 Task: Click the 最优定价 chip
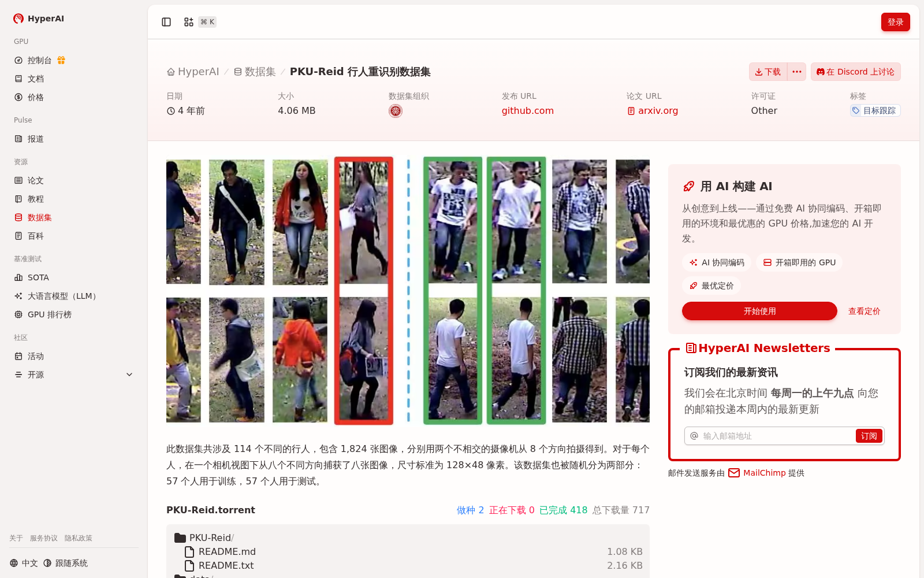(x=711, y=286)
